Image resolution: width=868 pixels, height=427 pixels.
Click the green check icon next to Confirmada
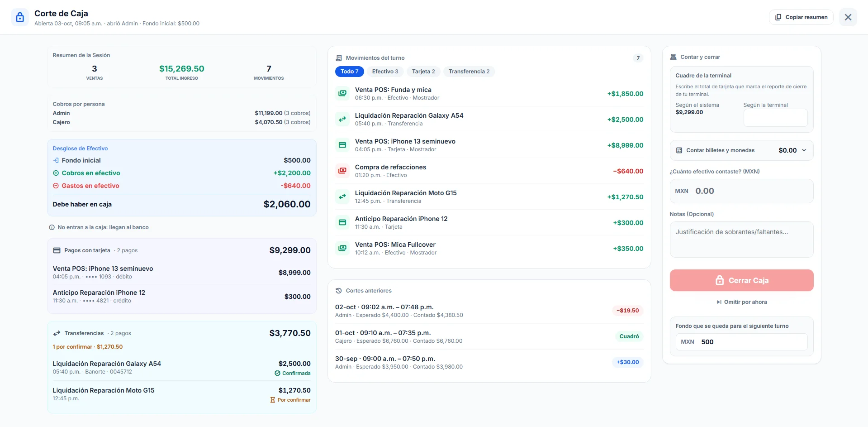277,373
